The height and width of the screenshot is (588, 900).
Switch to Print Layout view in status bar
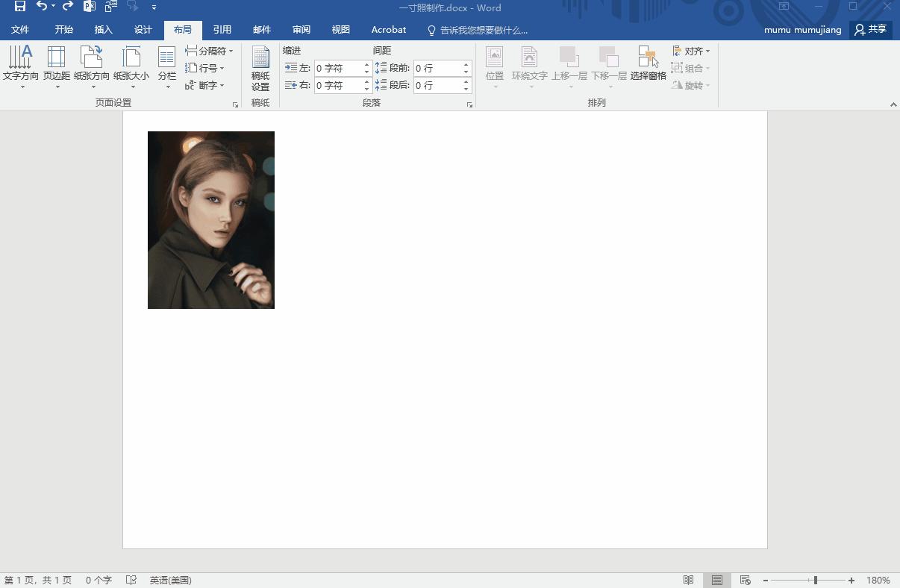coord(716,580)
